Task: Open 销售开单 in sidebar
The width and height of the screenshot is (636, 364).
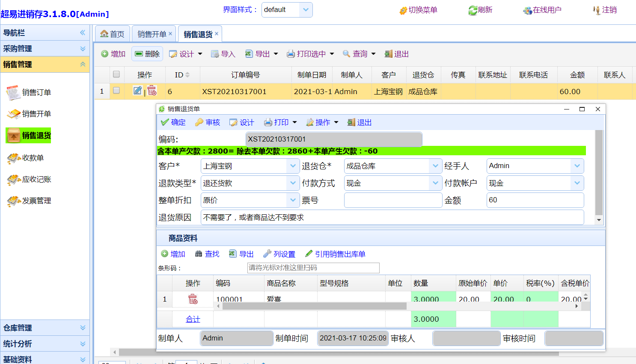Action: tap(28, 114)
